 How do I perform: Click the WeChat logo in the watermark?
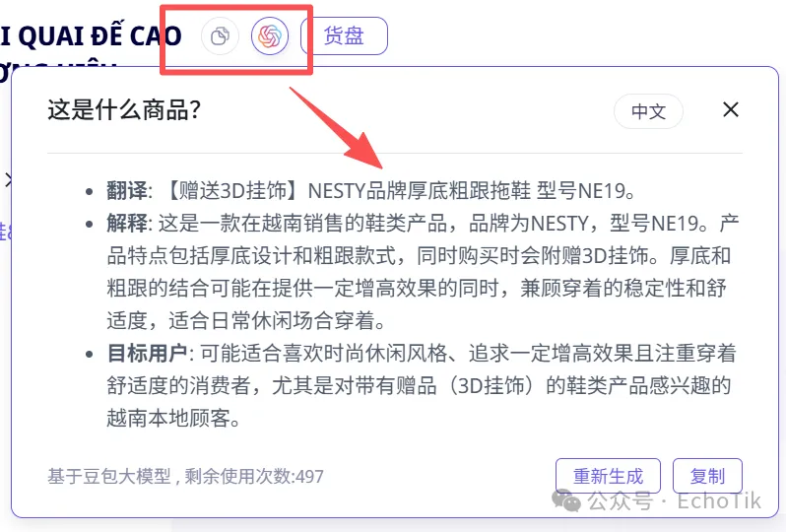pyautogui.click(x=566, y=500)
